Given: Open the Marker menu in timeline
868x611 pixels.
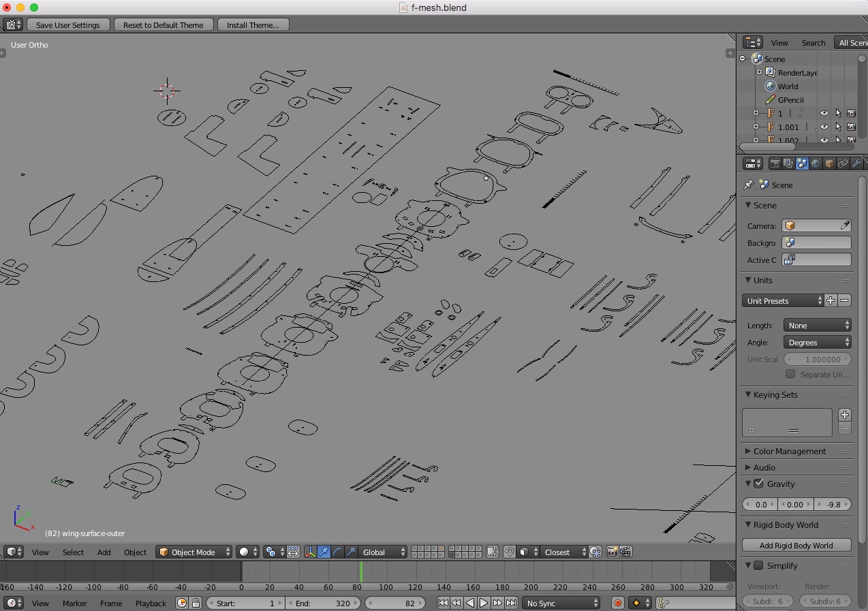Looking at the screenshot, I should coord(74,603).
